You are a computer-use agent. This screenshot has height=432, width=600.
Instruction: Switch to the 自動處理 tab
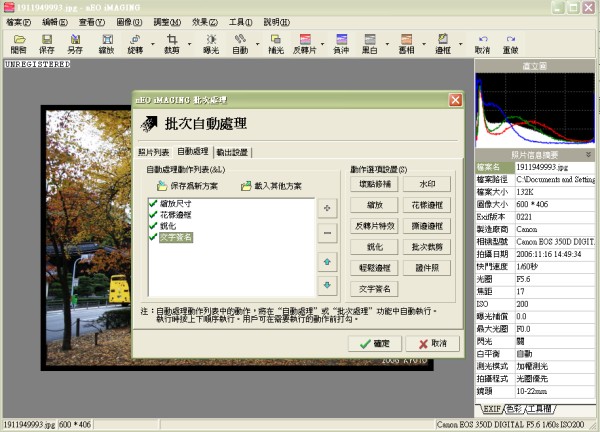pos(192,152)
